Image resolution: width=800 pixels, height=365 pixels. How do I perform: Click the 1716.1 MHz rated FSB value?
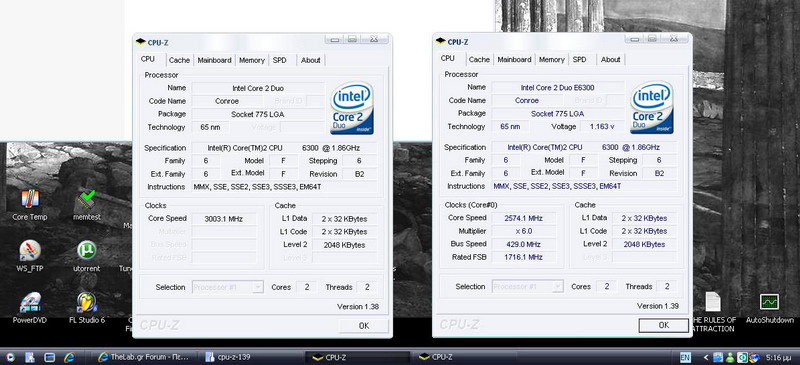(524, 258)
